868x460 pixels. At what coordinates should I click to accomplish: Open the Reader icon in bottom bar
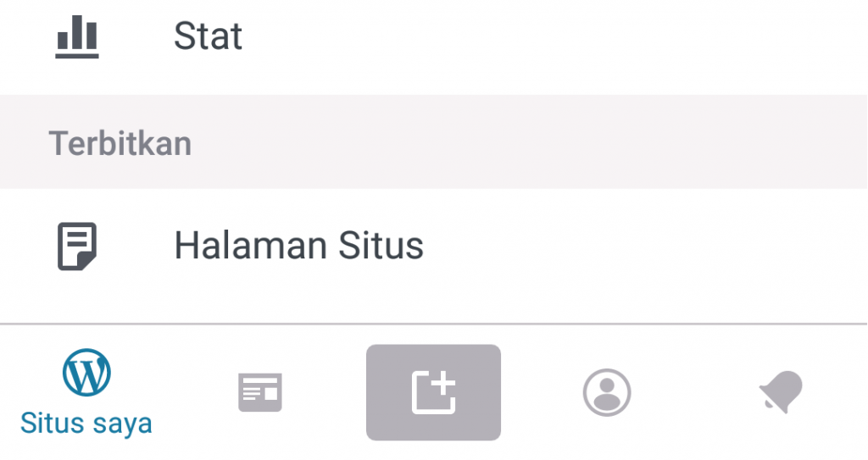(x=260, y=392)
